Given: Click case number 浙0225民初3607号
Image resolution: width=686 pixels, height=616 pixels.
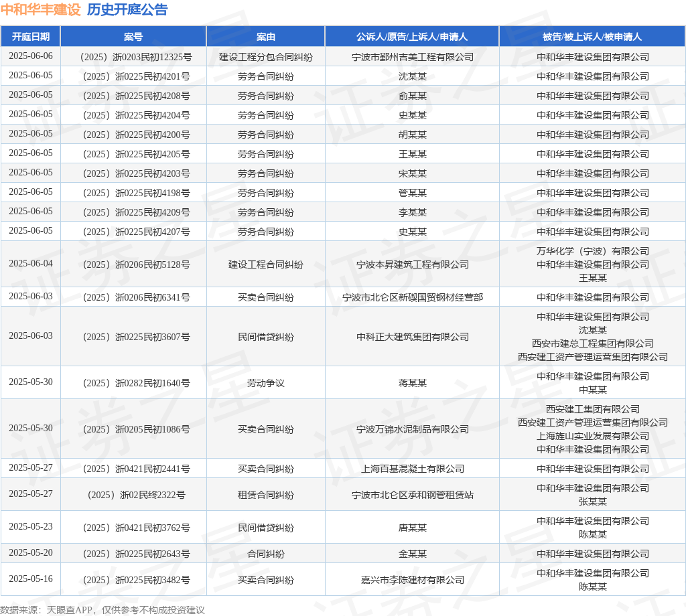Looking at the screenshot, I should pos(136,337).
